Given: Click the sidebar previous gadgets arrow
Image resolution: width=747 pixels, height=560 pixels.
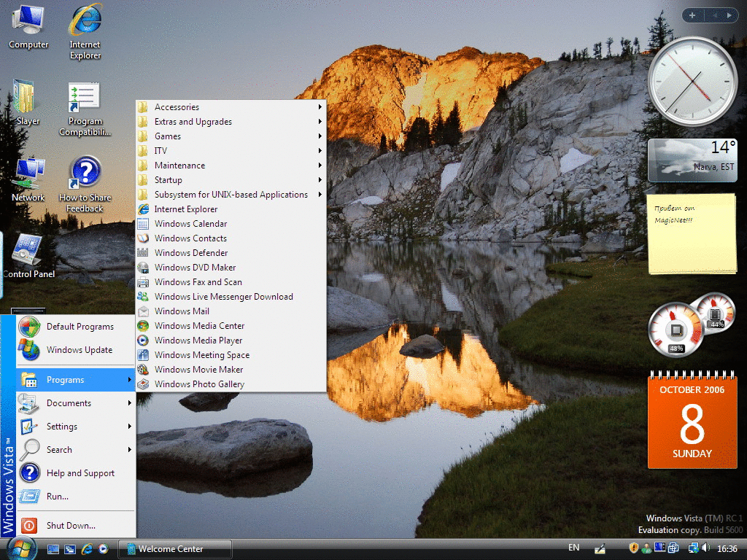Looking at the screenshot, I should [715, 15].
